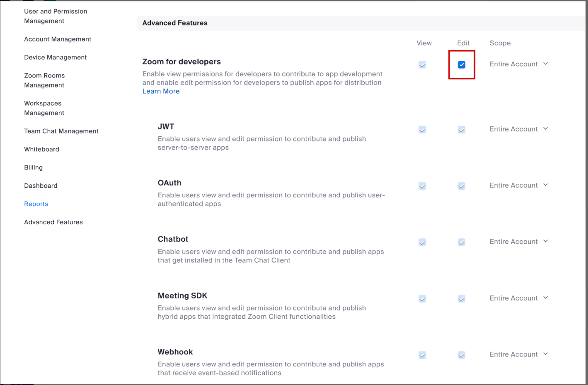Uncheck Edit checkbox for Zoom for developers

462,65
